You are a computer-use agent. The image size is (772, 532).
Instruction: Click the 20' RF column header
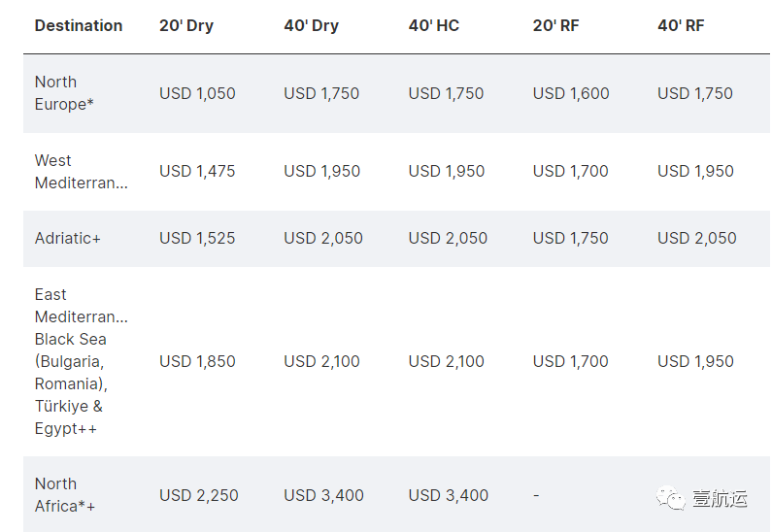point(556,25)
